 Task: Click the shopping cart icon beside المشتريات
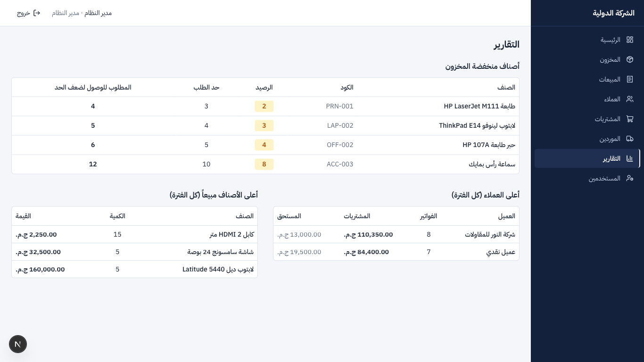click(x=630, y=119)
